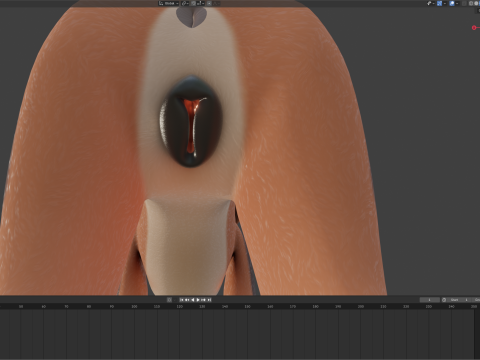Open the overlays options dropdown arrow

coord(457,3)
